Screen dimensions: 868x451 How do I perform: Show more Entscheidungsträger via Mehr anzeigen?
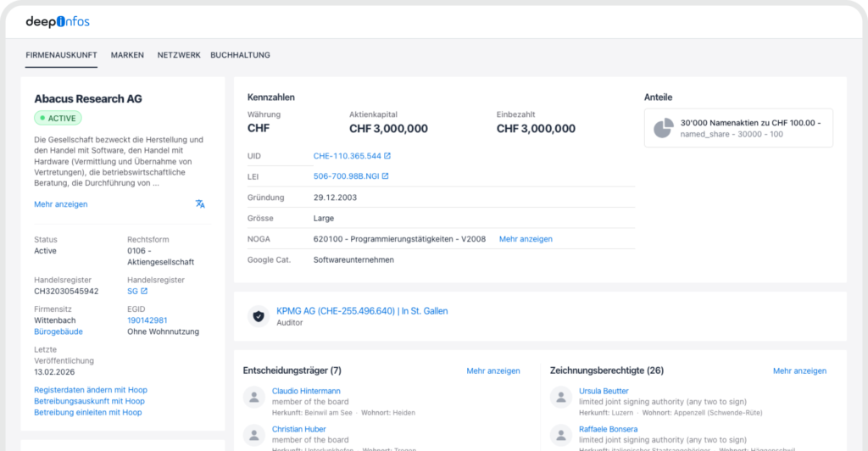pos(493,370)
